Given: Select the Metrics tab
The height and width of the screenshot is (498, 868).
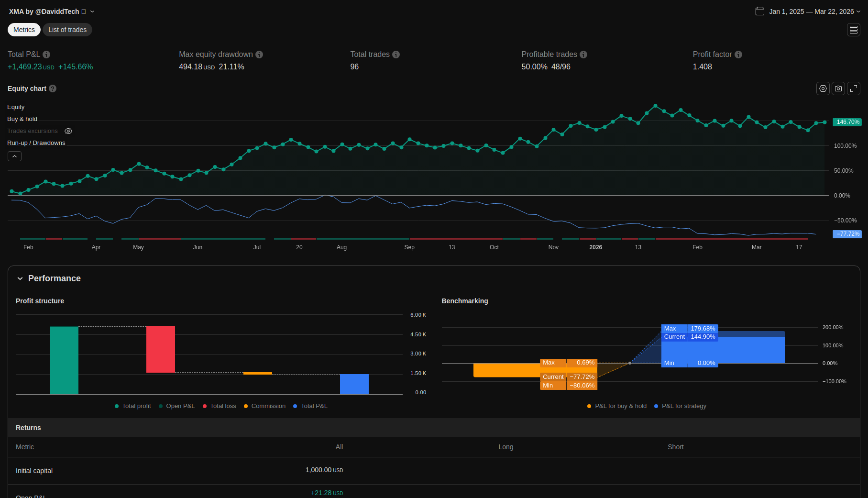Looking at the screenshot, I should pyautogui.click(x=24, y=30).
